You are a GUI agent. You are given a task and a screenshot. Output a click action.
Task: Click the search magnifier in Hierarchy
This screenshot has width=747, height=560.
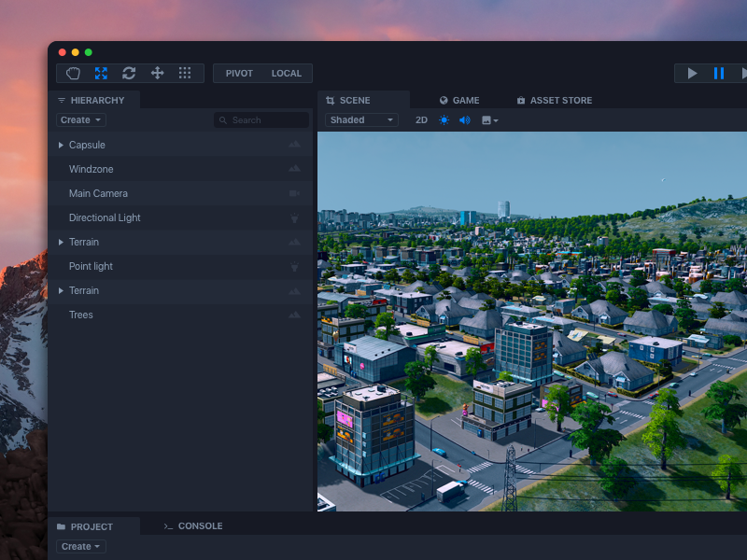[222, 119]
